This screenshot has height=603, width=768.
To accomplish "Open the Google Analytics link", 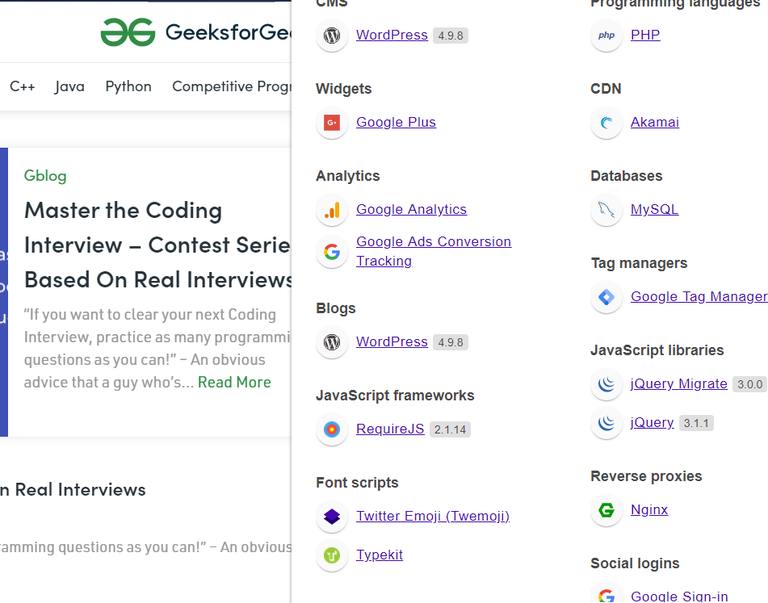I will tap(411, 210).
